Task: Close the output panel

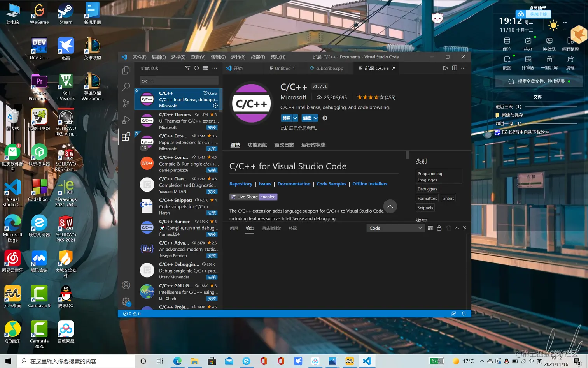Action: [x=465, y=228]
